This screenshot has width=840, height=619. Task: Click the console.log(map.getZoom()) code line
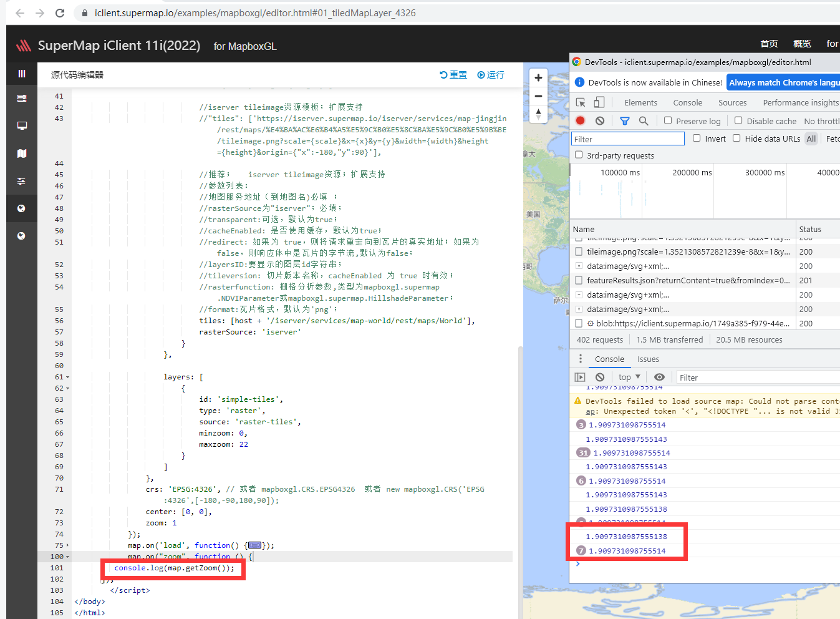click(x=175, y=568)
